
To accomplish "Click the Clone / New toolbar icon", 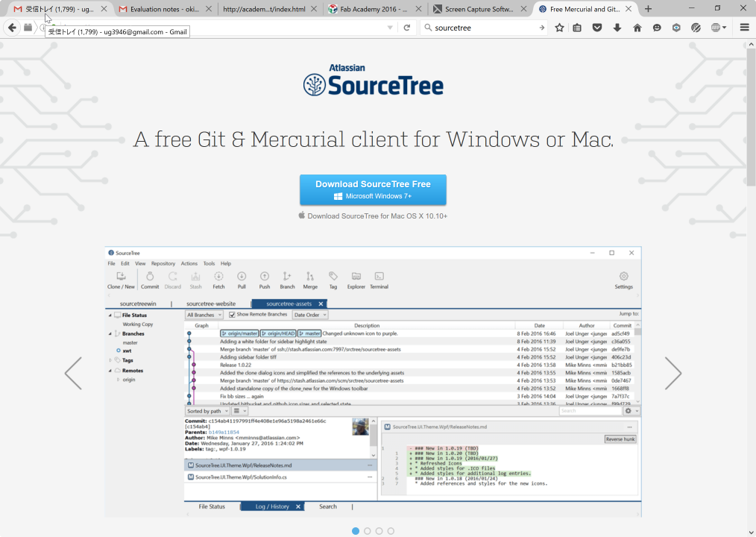I will 121,280.
